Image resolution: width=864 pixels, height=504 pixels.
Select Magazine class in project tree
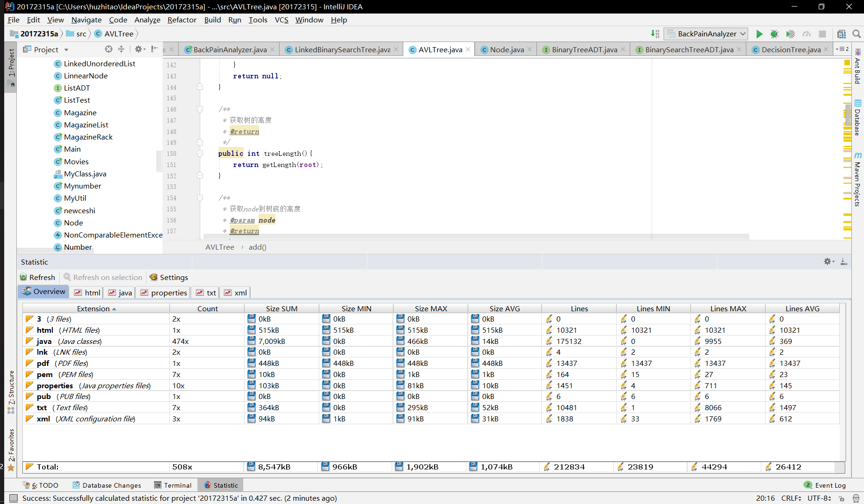pos(80,112)
